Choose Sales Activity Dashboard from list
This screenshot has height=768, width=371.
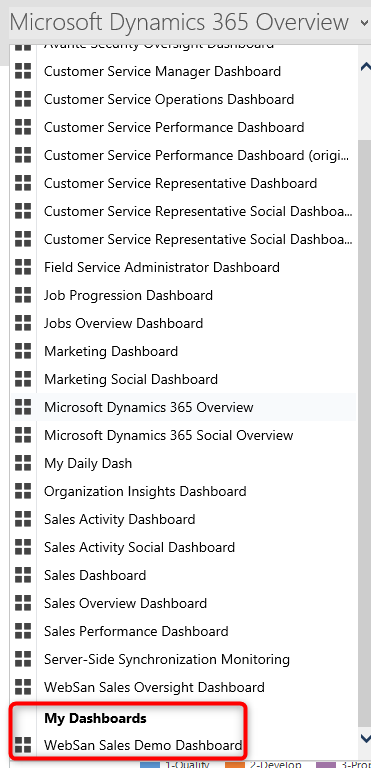(120, 519)
